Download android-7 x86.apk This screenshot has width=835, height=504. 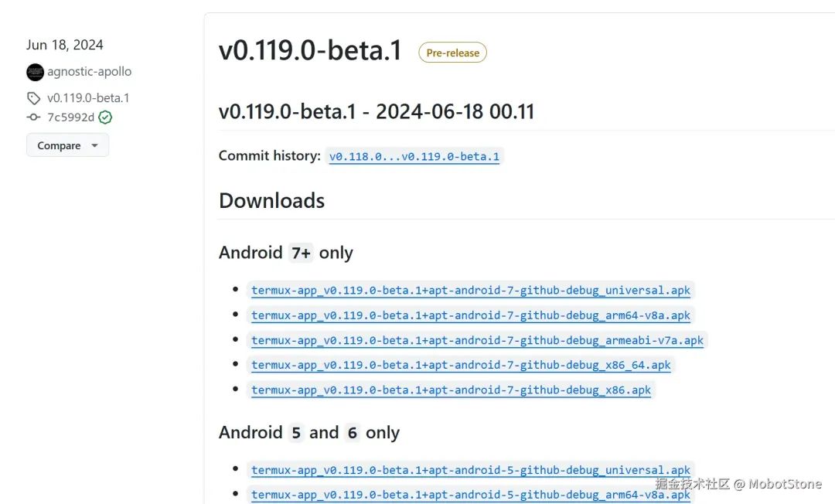click(451, 390)
